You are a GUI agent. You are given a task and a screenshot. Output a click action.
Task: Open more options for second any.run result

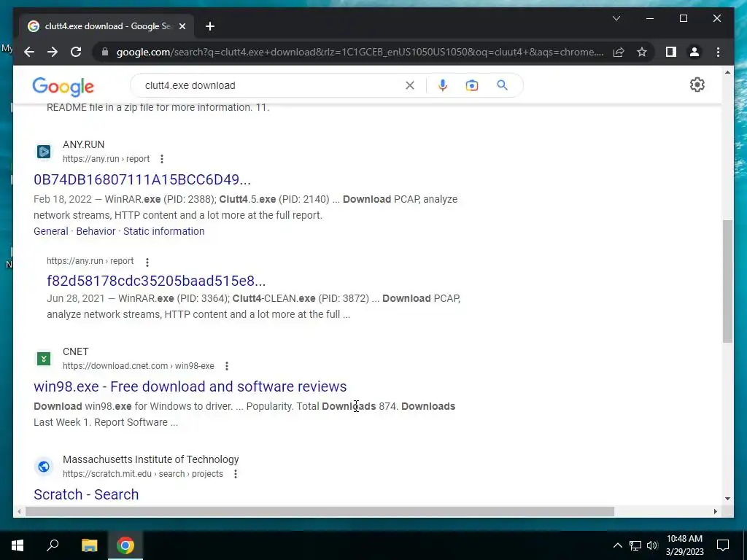tap(147, 262)
